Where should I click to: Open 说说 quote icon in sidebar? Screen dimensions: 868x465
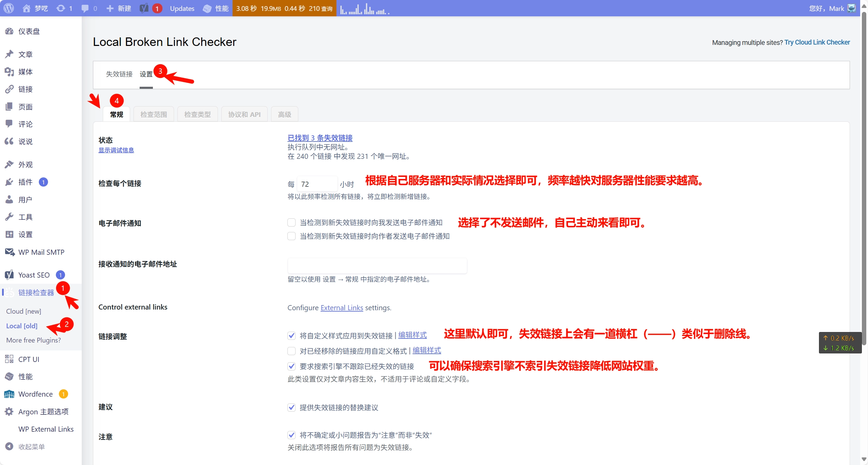(9, 141)
